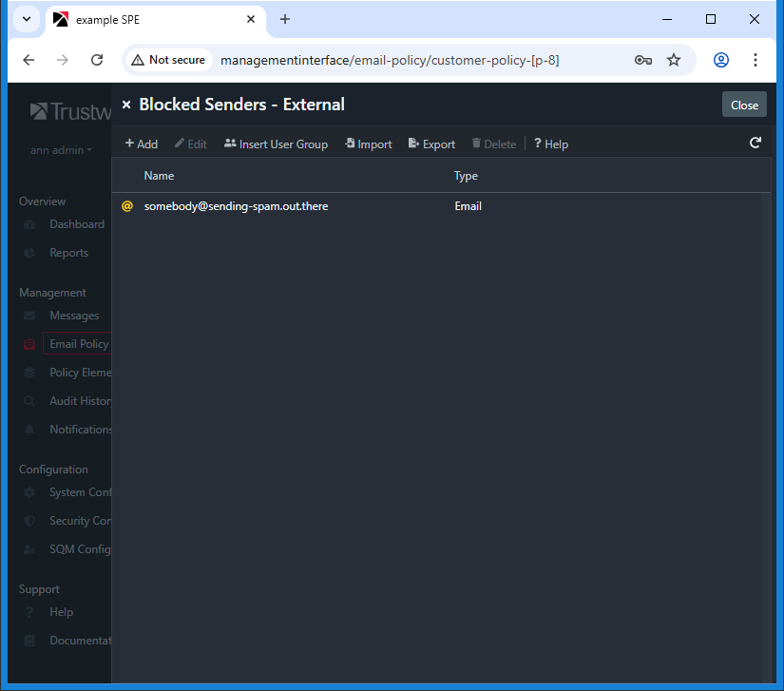Click Insert User Group button
Screen dimensions: 784x691
click(276, 144)
